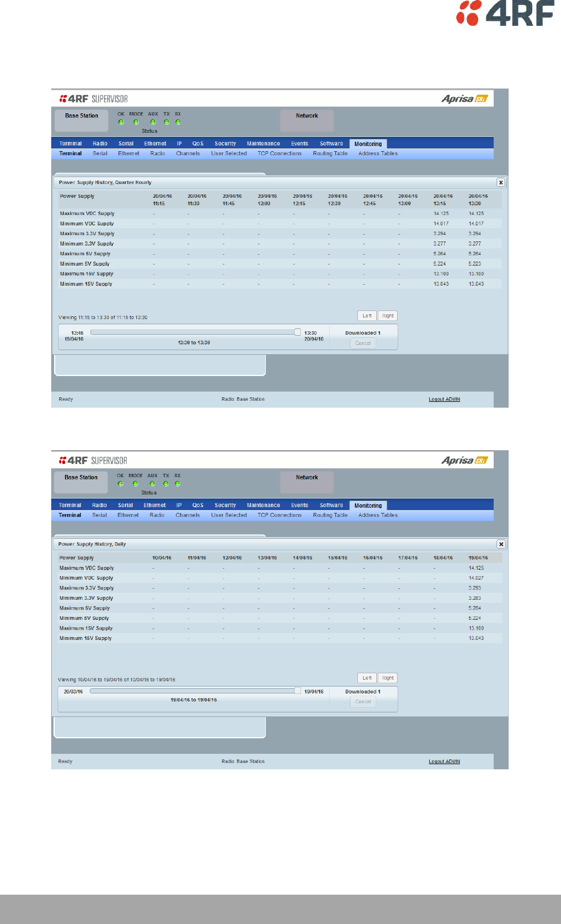
Task: Open the Security menu in Daily screen
Action: pyautogui.click(x=226, y=505)
